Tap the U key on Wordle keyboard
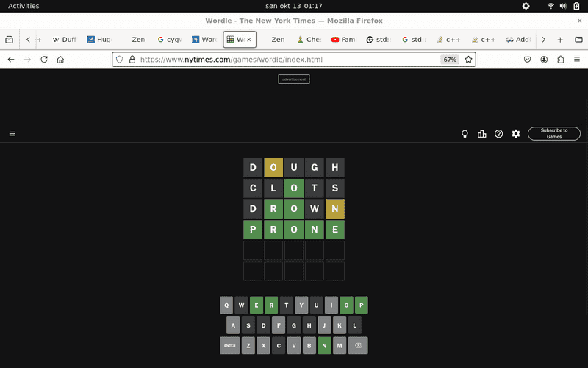 coord(317,305)
